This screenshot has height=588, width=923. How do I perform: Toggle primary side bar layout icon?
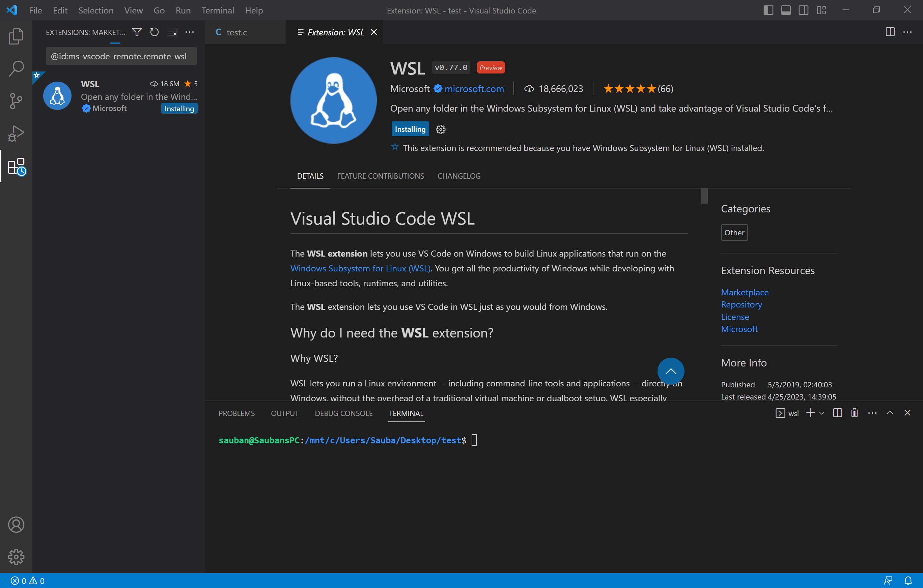pyautogui.click(x=768, y=10)
